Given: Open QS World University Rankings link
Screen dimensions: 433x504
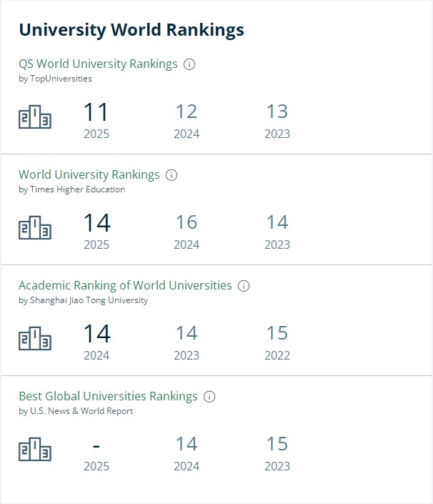Looking at the screenshot, I should (x=98, y=64).
